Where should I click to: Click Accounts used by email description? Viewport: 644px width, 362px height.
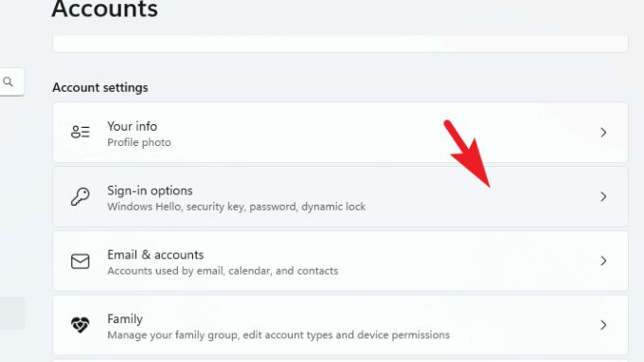[x=223, y=271]
